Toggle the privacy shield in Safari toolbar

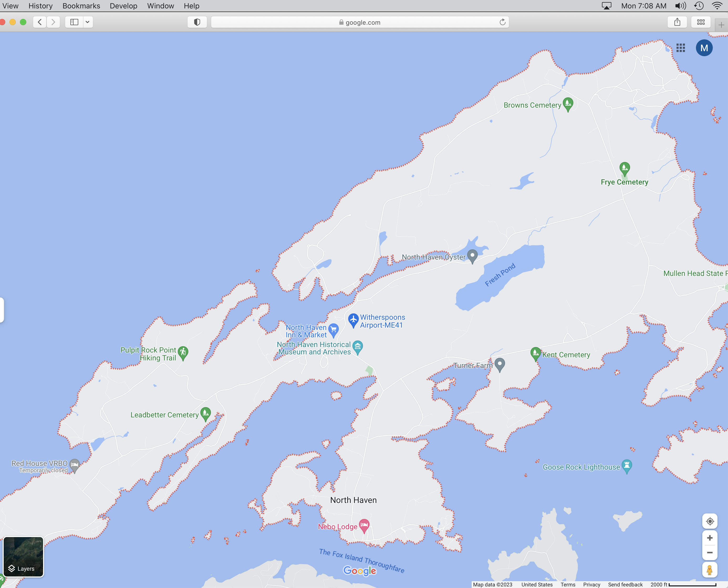pyautogui.click(x=197, y=22)
